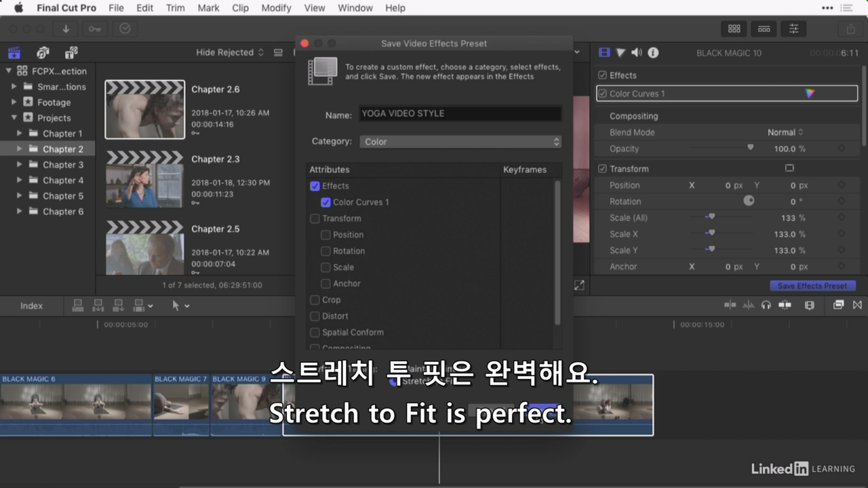This screenshot has width=868, height=488.
Task: Open the Audio Inspector speaker icon
Action: (x=637, y=52)
